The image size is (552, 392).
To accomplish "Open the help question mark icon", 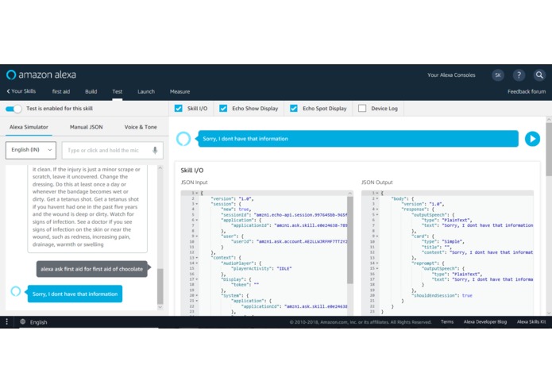I will point(519,75).
